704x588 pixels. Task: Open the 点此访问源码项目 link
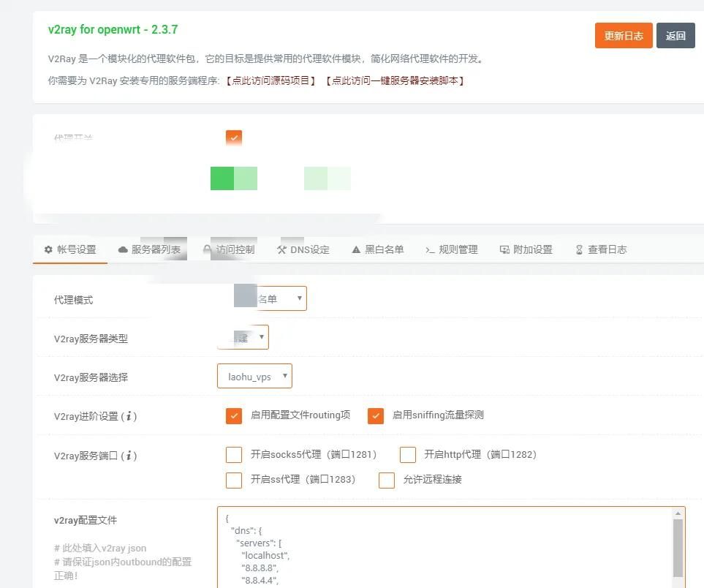[x=270, y=81]
